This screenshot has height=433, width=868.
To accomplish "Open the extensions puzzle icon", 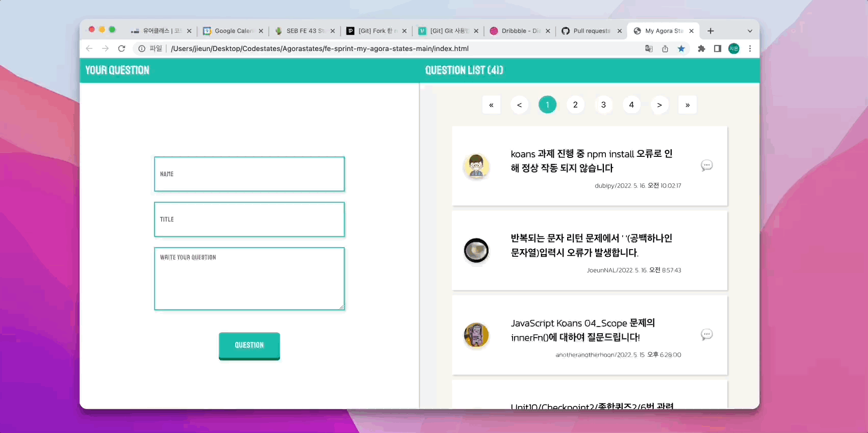I will point(701,48).
